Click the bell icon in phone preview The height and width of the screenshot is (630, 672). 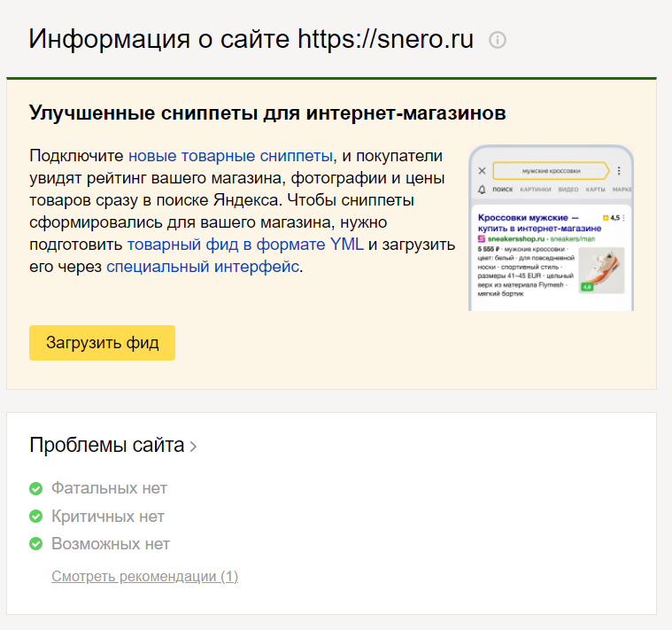[482, 190]
